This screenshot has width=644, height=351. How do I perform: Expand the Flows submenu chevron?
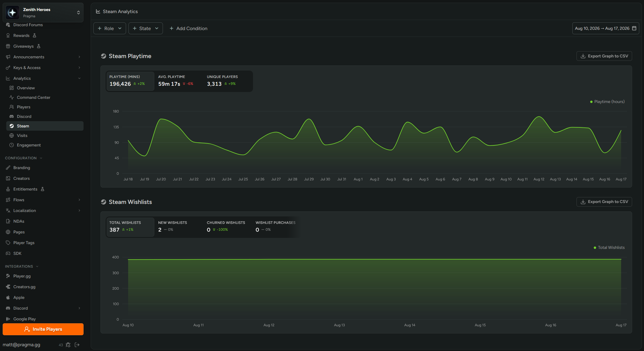[79, 200]
